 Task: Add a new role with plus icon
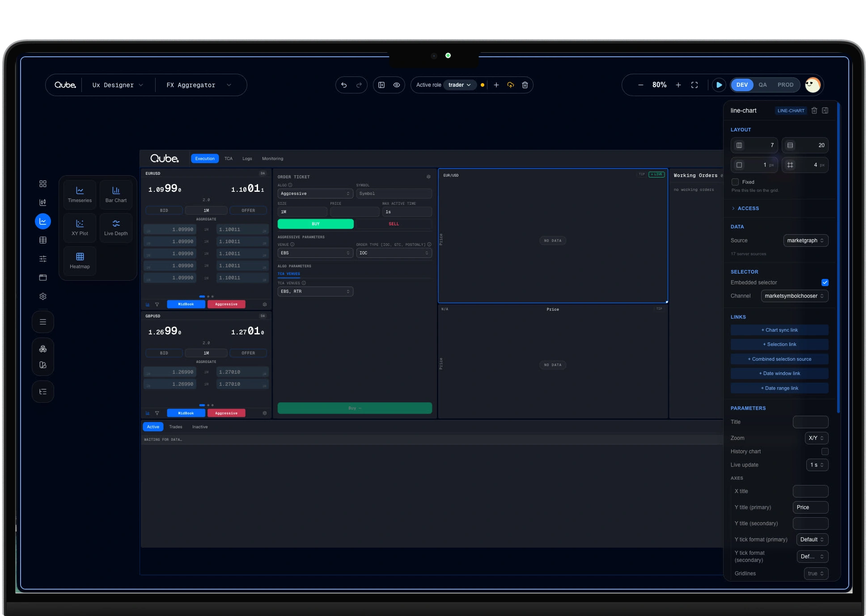point(496,85)
